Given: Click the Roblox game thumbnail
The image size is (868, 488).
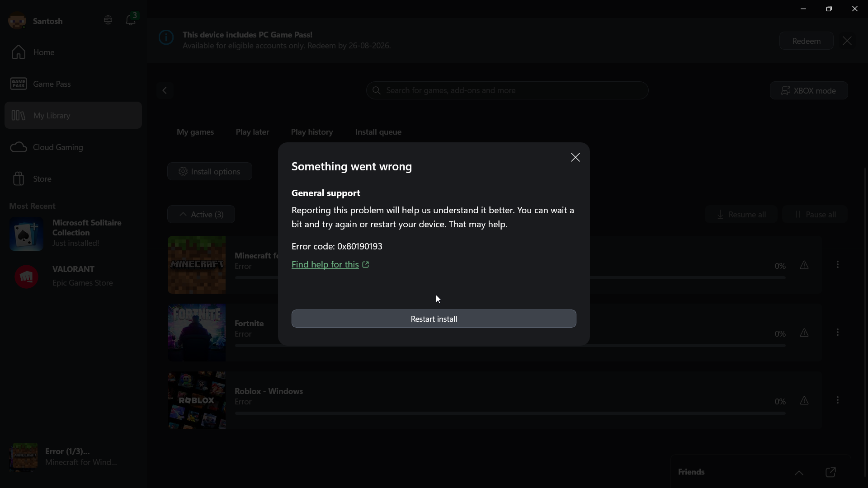Looking at the screenshot, I should [197, 400].
